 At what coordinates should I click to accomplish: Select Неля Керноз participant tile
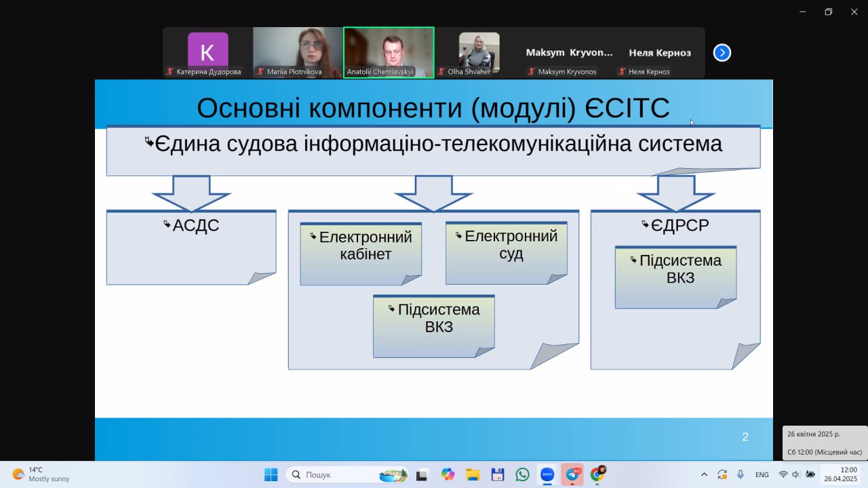(659, 53)
